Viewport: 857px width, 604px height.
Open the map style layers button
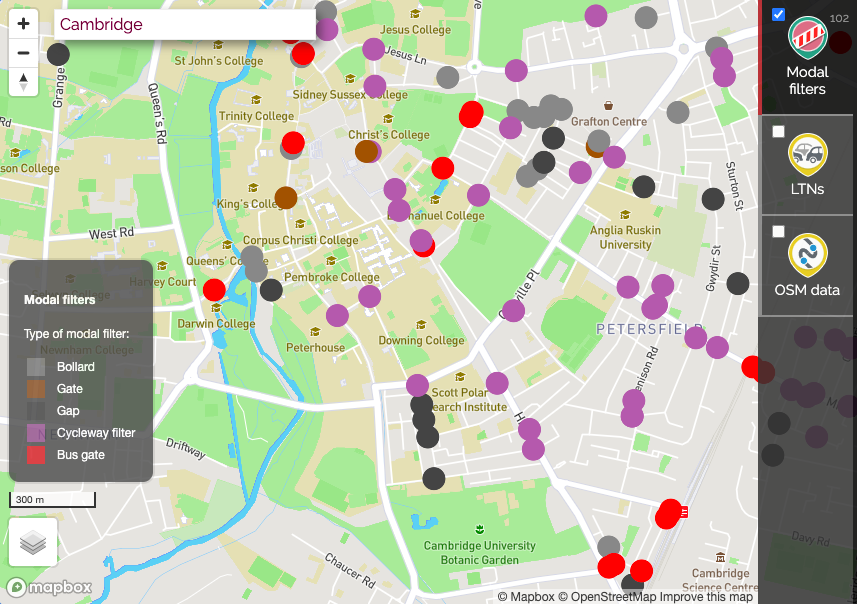(x=33, y=542)
